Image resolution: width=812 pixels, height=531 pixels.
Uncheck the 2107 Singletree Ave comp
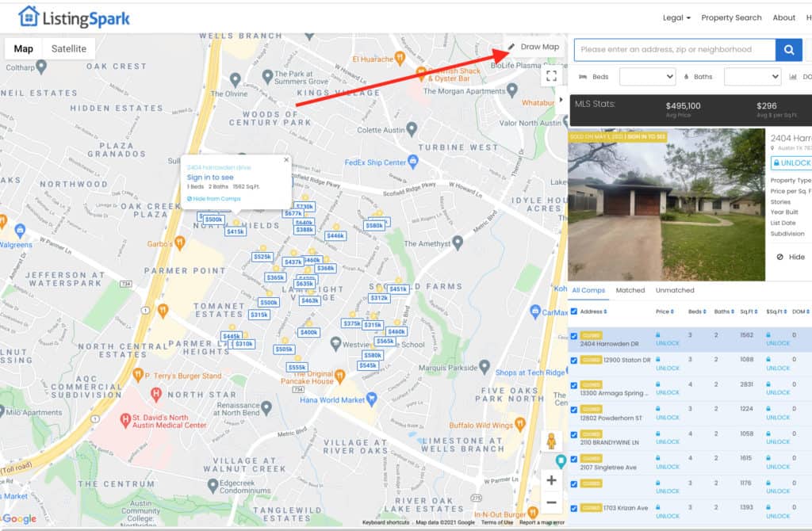[574, 459]
